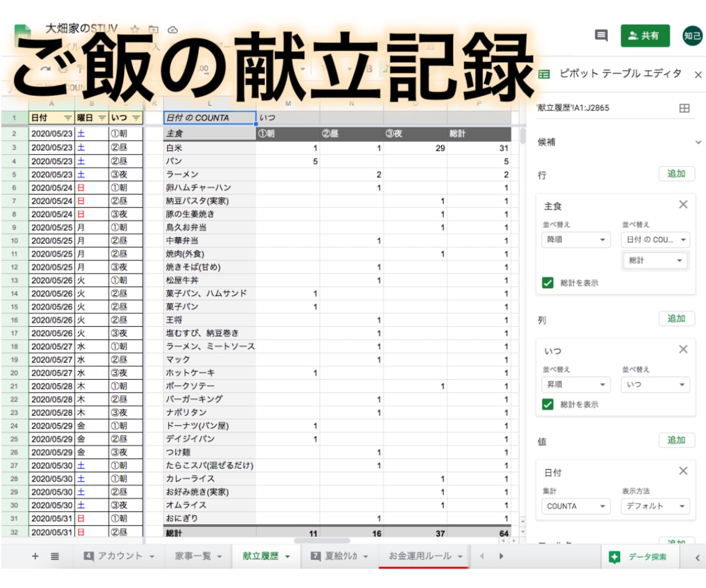The image size is (706, 588).
Task: Open the COUNTA summarize dropdown
Action: (x=577, y=506)
